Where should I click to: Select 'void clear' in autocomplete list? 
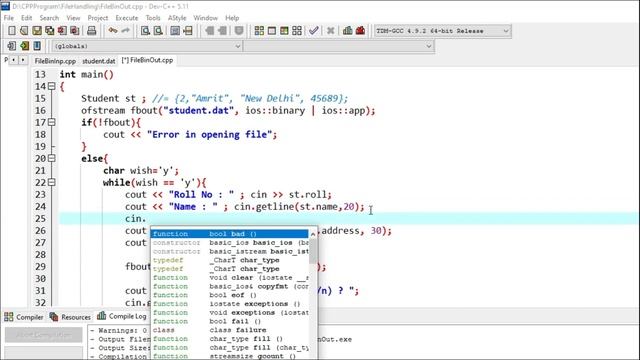coord(230,278)
